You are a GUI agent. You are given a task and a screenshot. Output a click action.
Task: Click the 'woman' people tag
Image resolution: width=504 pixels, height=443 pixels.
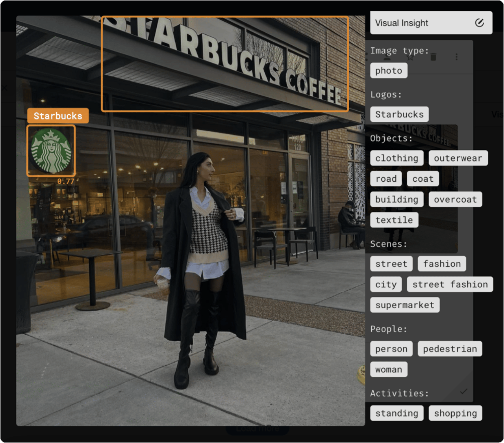388,370
